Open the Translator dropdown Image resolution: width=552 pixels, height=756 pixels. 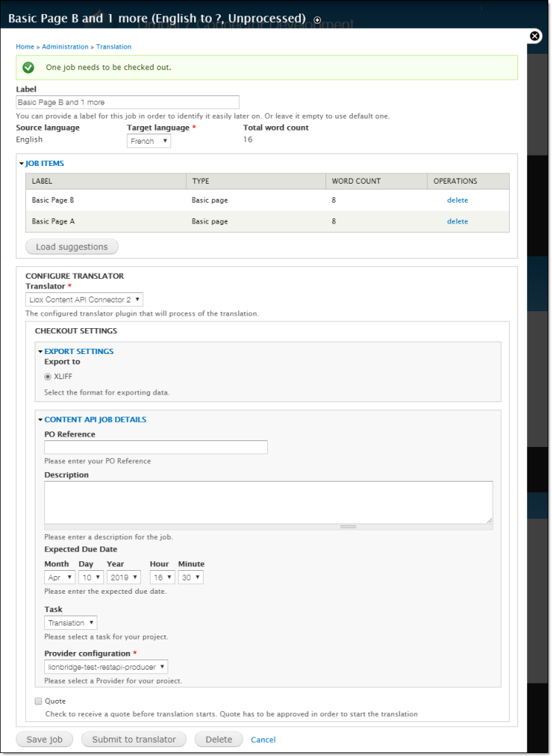pyautogui.click(x=84, y=299)
